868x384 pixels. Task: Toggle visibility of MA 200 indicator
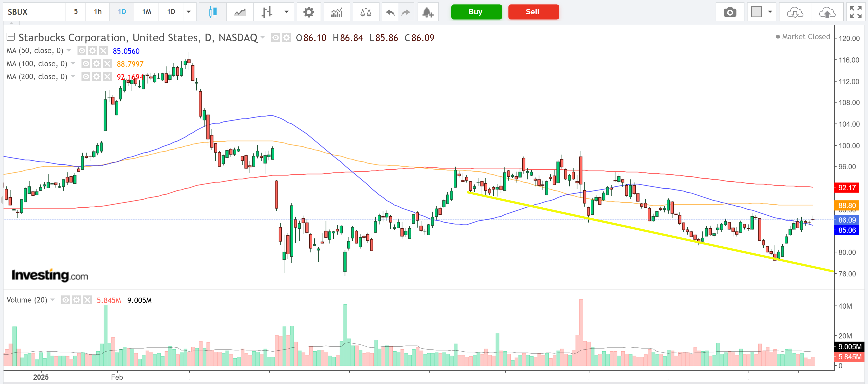(x=86, y=77)
